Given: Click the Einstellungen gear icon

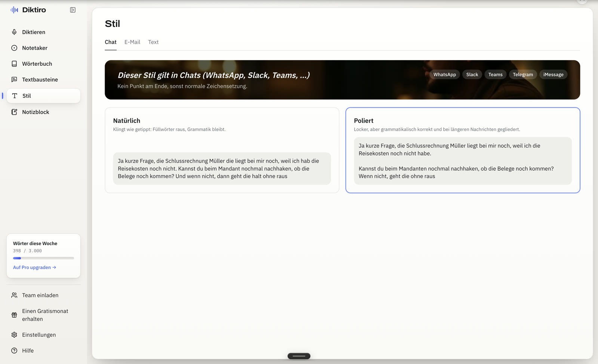Looking at the screenshot, I should (x=14, y=335).
